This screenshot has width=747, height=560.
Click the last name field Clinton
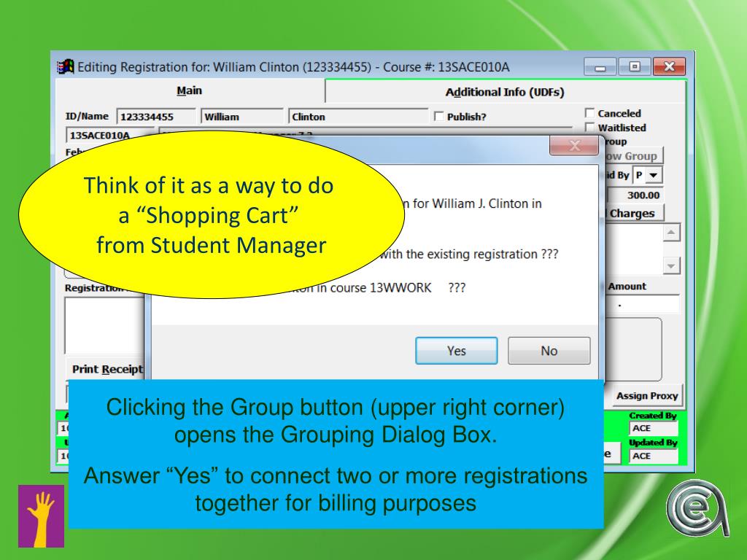[x=358, y=117]
